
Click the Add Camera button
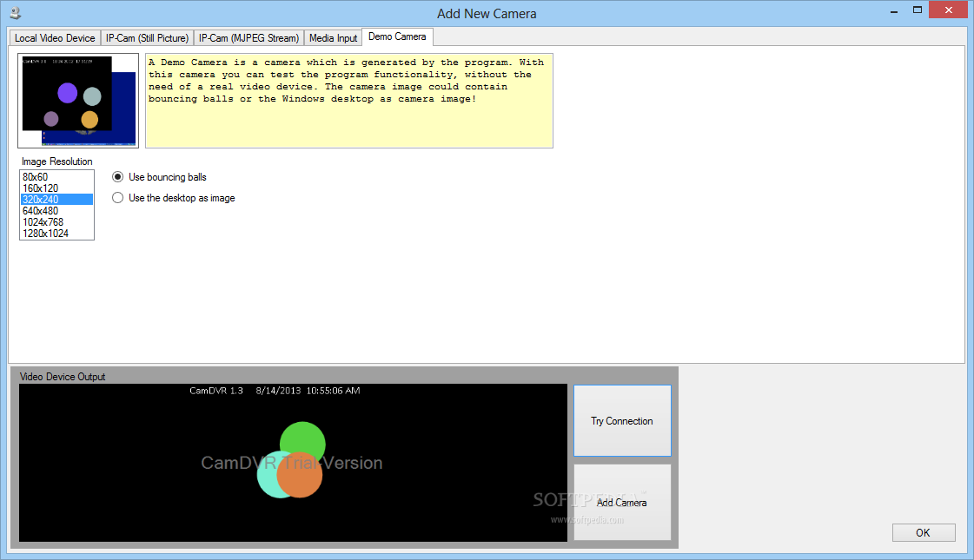coord(622,502)
